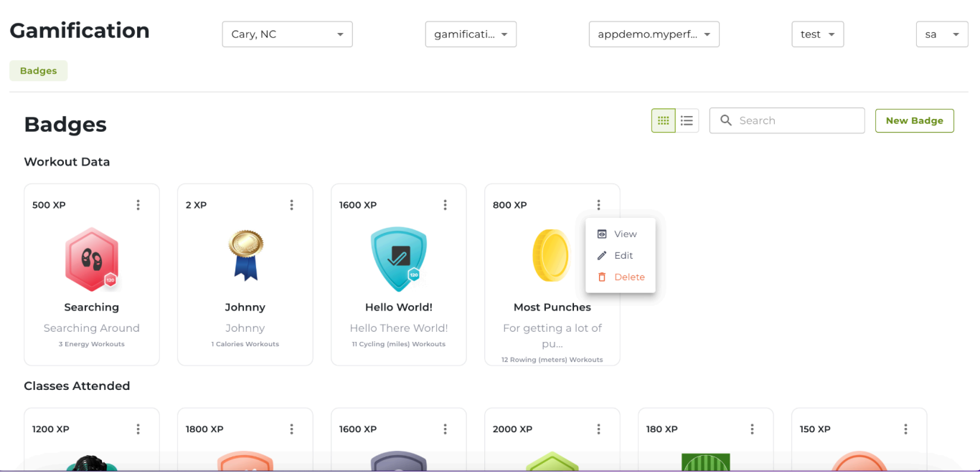
Task: Expand the sa dropdown
Action: 941,34
